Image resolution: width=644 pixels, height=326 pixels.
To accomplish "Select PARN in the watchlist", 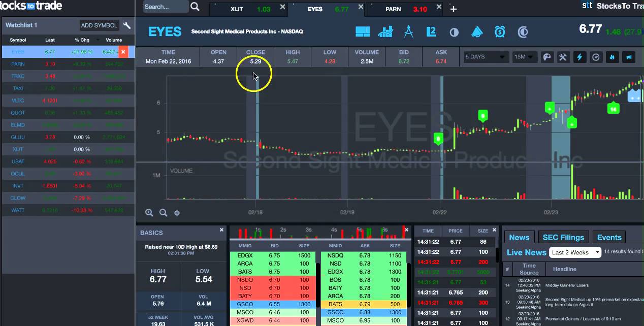I will tap(69, 64).
